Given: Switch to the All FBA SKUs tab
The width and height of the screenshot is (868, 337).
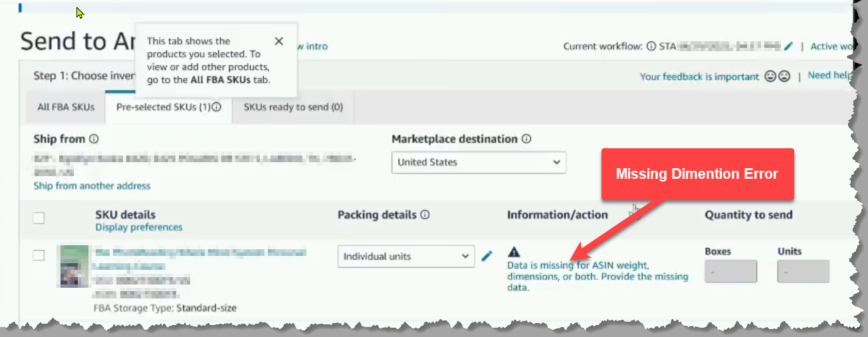Looking at the screenshot, I should point(66,107).
